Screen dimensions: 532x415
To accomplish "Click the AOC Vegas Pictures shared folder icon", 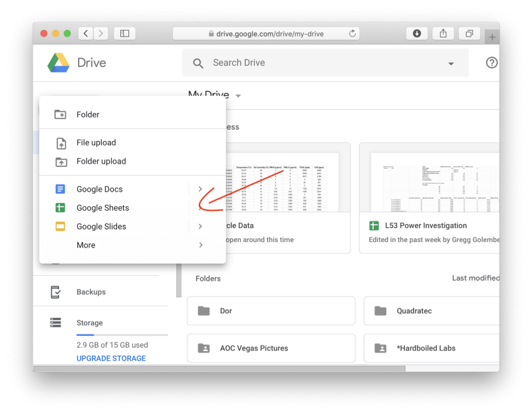I will click(203, 348).
